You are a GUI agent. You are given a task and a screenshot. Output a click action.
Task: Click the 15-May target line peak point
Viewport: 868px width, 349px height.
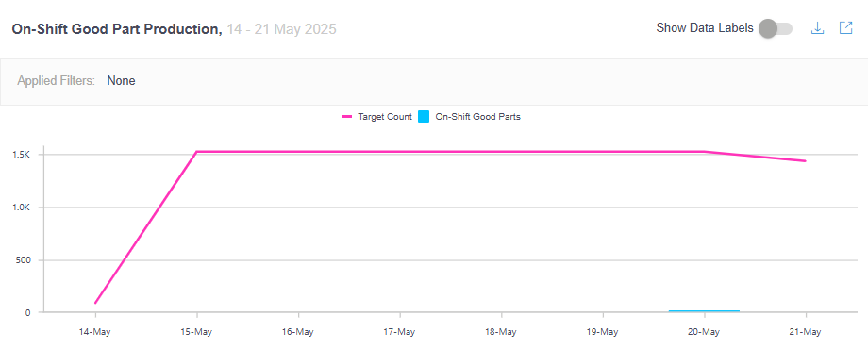tap(197, 152)
